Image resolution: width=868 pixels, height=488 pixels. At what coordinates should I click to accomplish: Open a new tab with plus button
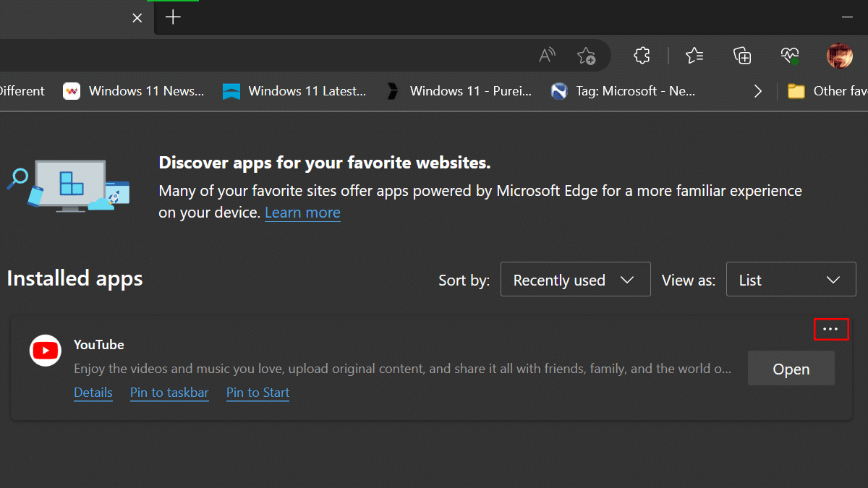point(173,17)
